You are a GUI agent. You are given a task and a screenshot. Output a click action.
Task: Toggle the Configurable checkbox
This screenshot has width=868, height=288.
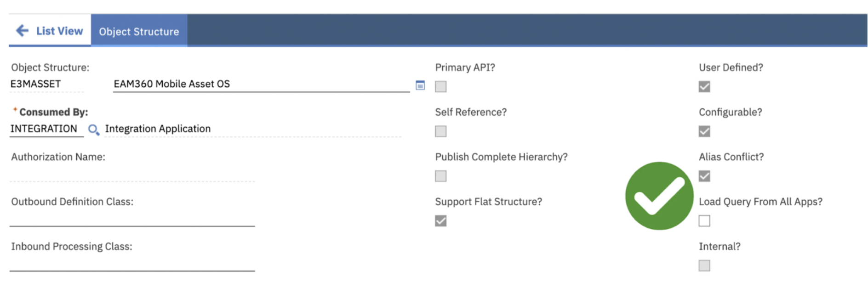[x=704, y=131]
